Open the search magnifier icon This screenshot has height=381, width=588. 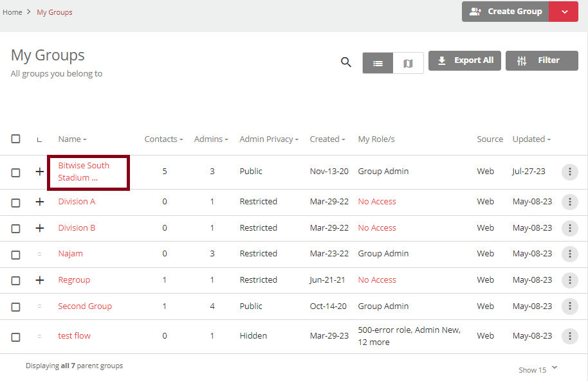tap(345, 62)
